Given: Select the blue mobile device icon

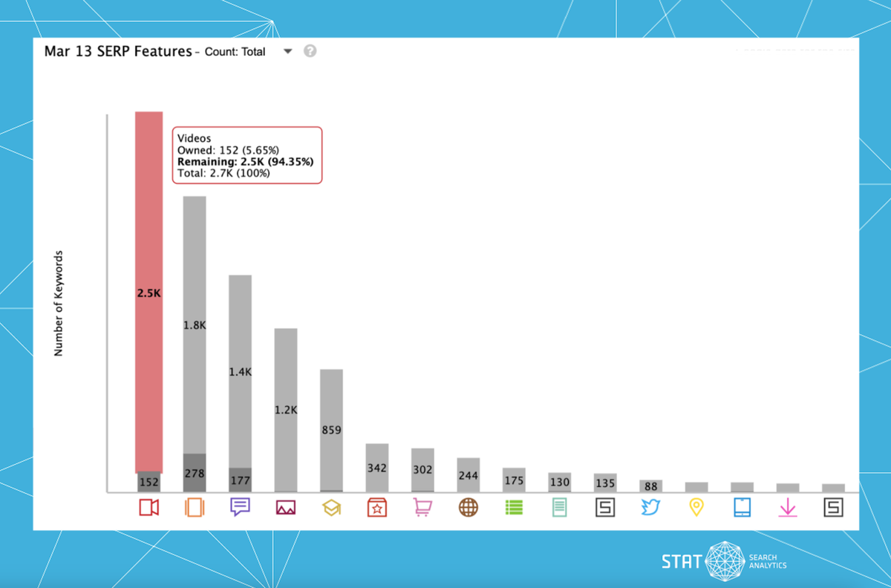Looking at the screenshot, I should 742,507.
